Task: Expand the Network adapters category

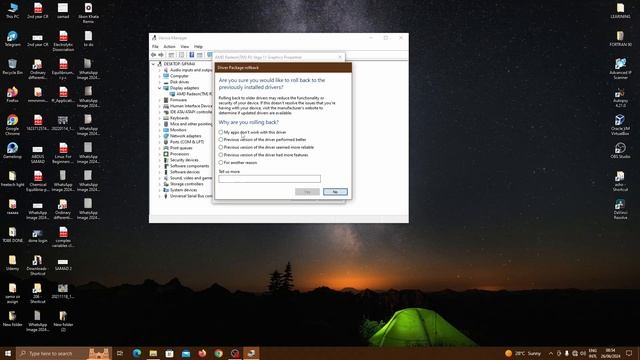Action: [160, 136]
